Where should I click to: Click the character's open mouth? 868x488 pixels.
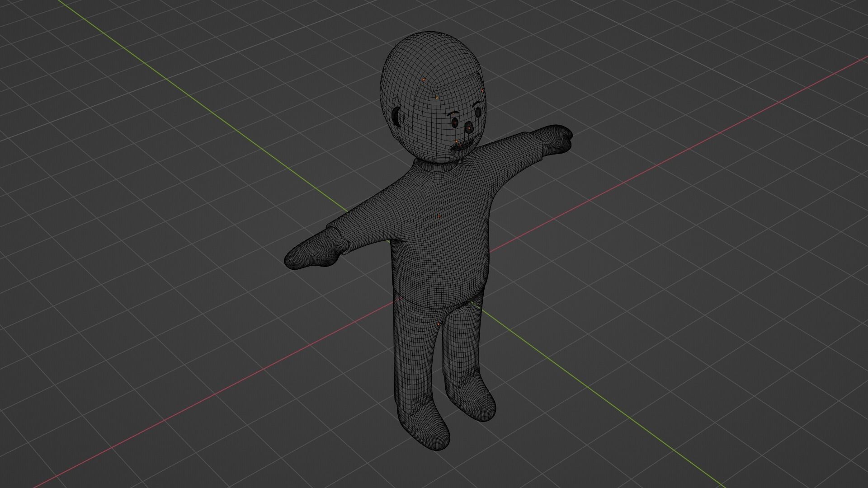tap(463, 145)
